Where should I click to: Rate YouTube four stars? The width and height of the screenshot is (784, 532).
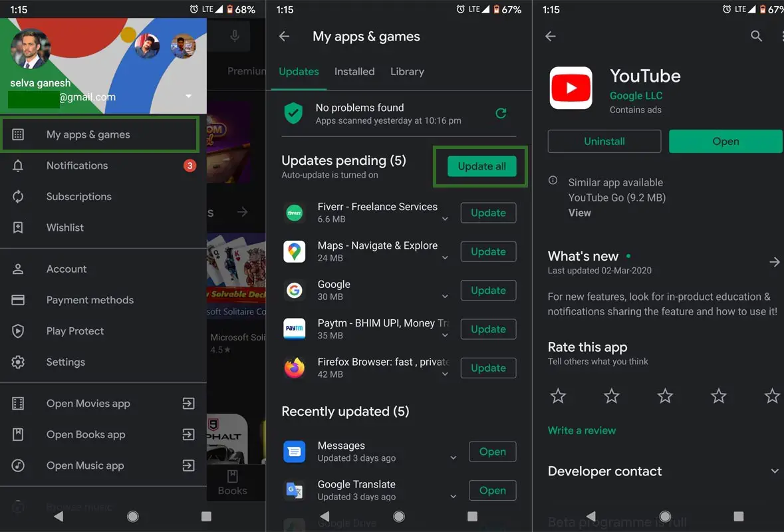click(718, 396)
